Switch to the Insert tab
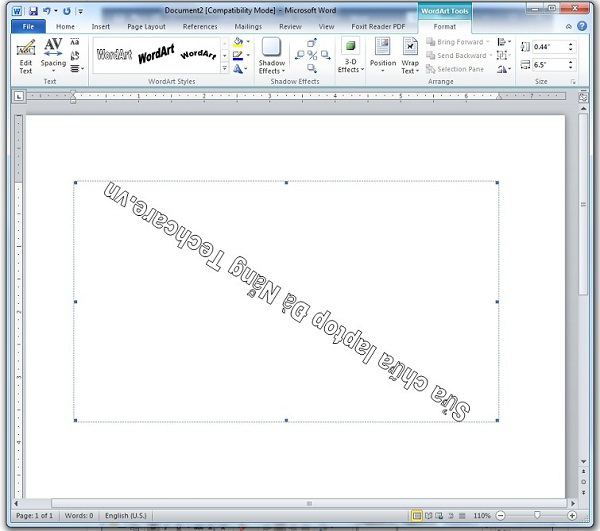 pos(101,26)
